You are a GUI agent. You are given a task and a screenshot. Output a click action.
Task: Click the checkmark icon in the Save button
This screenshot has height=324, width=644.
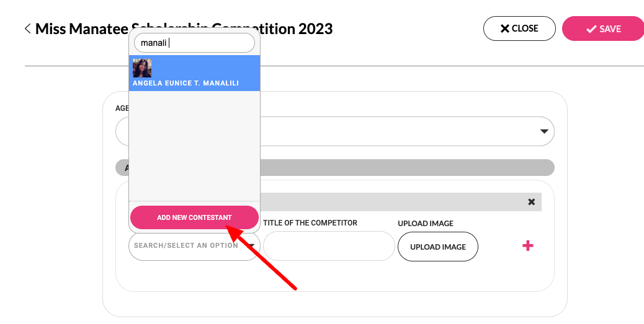pos(591,29)
